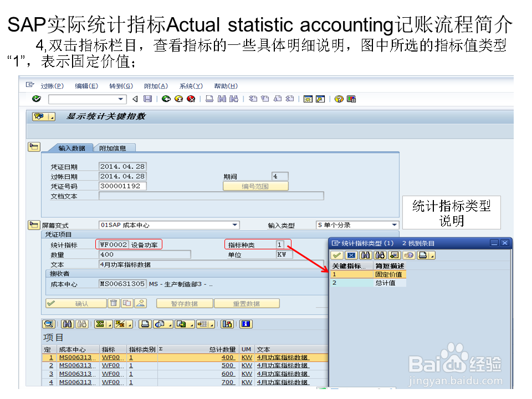Viewport: 532px width, 399px height.
Task: Click the 确认 button
Action: click(x=76, y=303)
